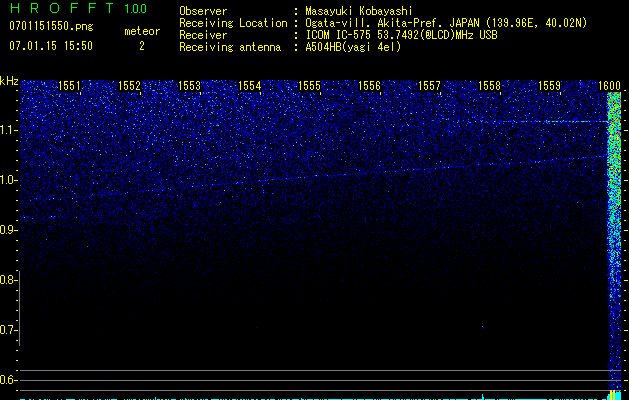The height and width of the screenshot is (400, 629).
Task: Click time marker 1600
Action: tap(609, 85)
